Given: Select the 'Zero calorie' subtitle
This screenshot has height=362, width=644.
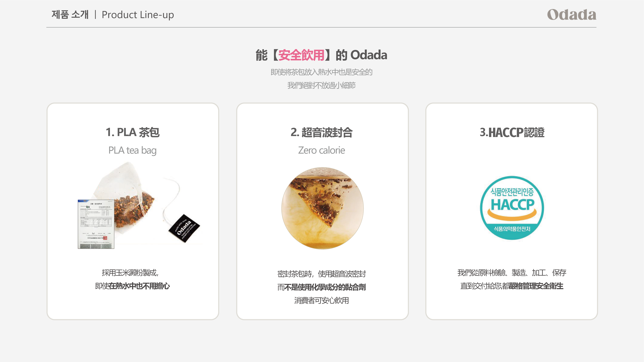Looking at the screenshot, I should 321,150.
